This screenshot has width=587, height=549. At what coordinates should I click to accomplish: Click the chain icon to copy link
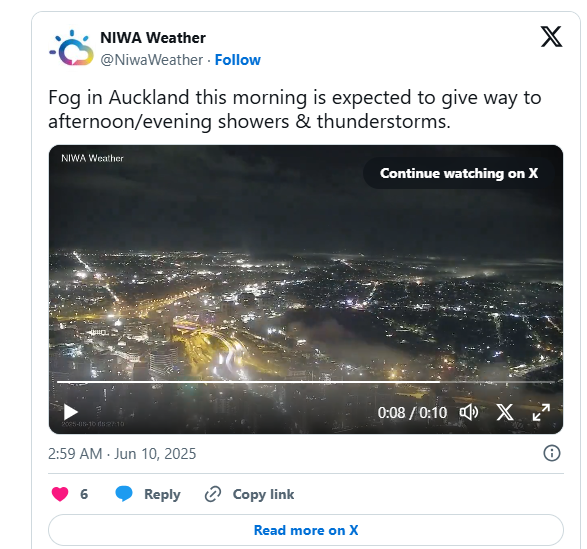click(x=213, y=494)
